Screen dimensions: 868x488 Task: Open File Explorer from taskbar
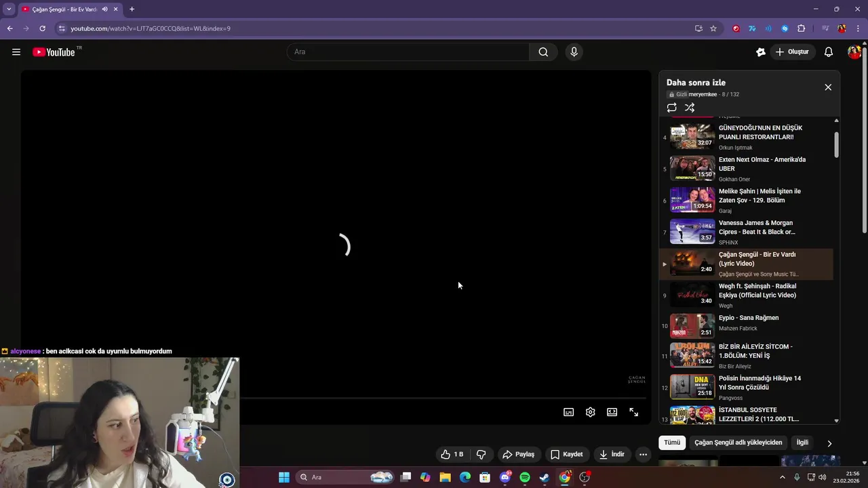tap(446, 477)
